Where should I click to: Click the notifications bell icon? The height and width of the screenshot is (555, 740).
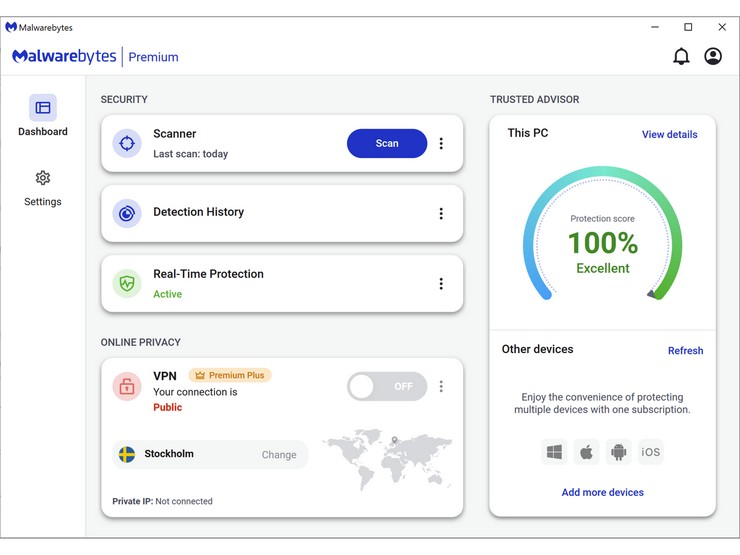681,57
